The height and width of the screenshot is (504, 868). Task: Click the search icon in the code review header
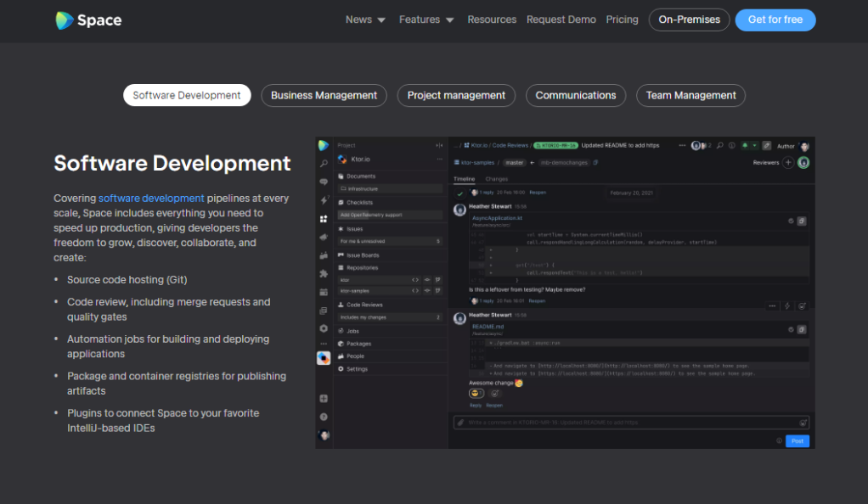[x=719, y=145]
